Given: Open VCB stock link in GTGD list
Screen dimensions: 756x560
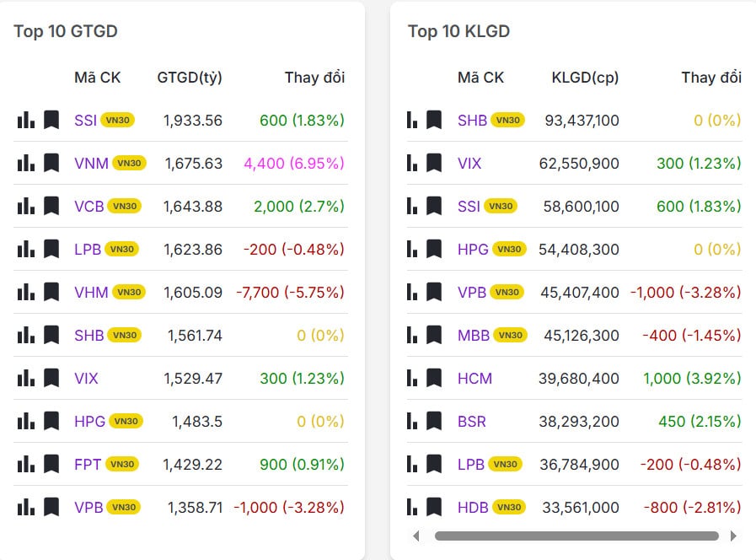Looking at the screenshot, I should [x=89, y=207].
